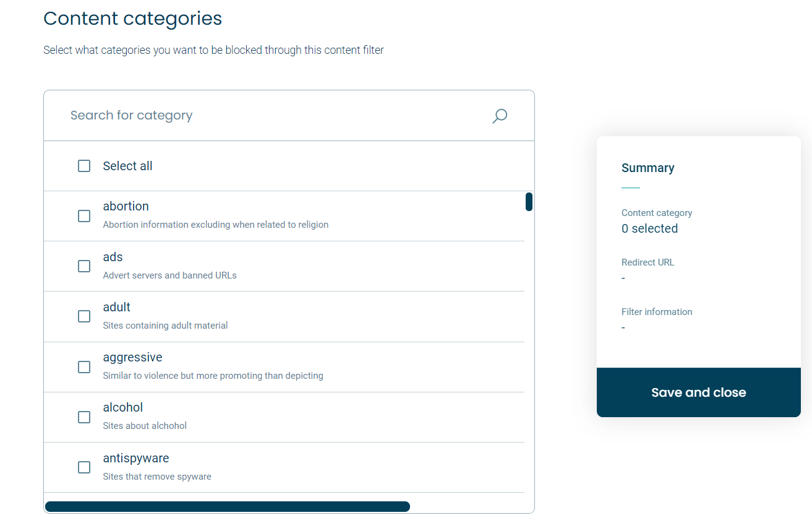Click the 'Sites that remove spyware' description

pyautogui.click(x=157, y=477)
